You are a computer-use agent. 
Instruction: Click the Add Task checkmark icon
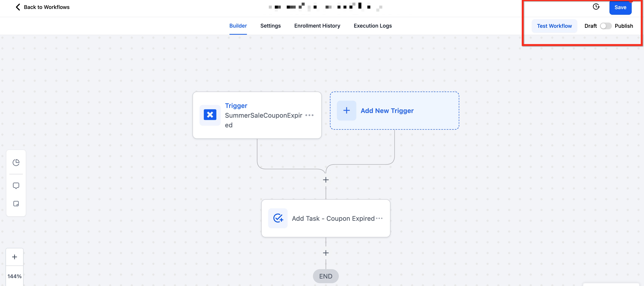278,218
